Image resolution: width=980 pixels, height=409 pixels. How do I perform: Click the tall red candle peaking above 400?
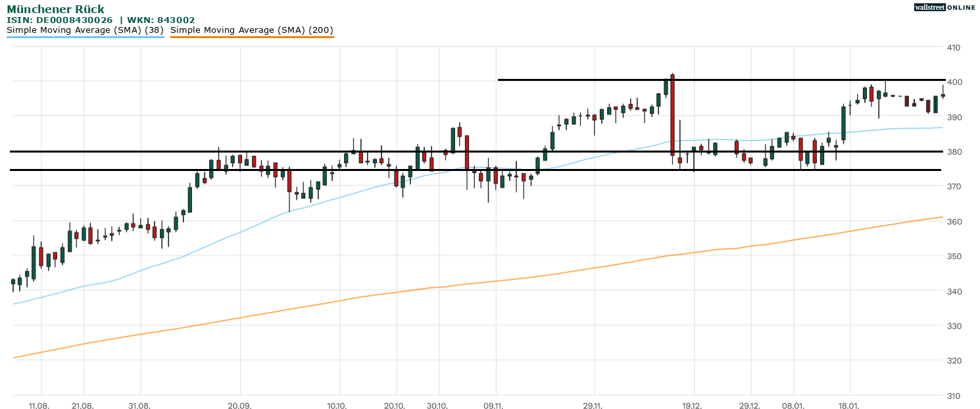(x=672, y=115)
